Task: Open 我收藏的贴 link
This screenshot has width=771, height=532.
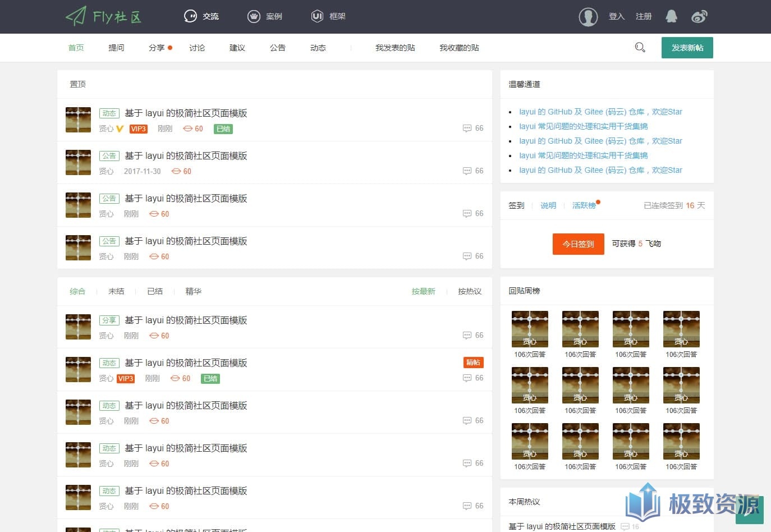Action: click(x=459, y=48)
